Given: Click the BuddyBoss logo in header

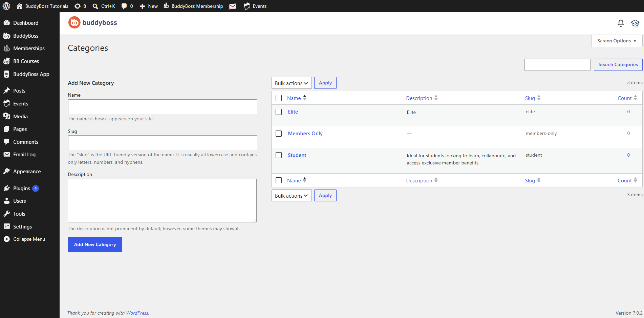Looking at the screenshot, I should click(x=93, y=23).
